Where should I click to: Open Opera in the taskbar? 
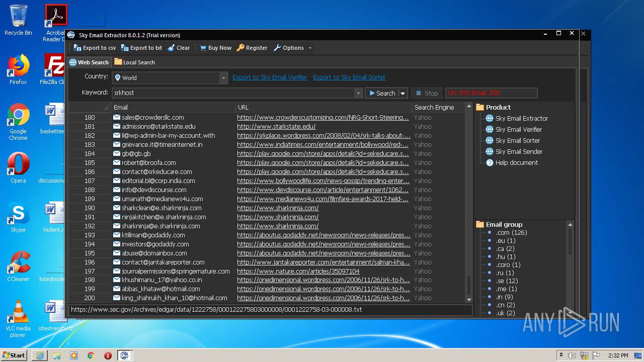pyautogui.click(x=108, y=355)
